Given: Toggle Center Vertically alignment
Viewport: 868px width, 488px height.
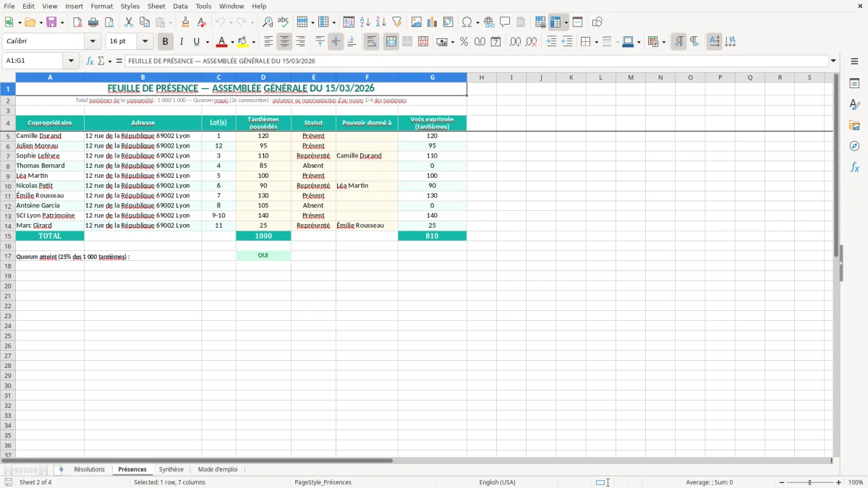Looking at the screenshot, I should click(x=336, y=42).
